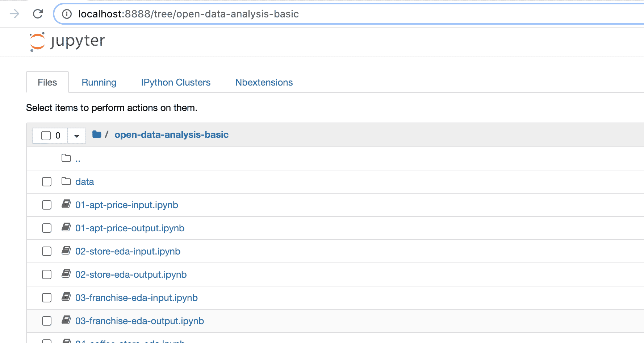Open the IPython Clusters tab

[176, 82]
